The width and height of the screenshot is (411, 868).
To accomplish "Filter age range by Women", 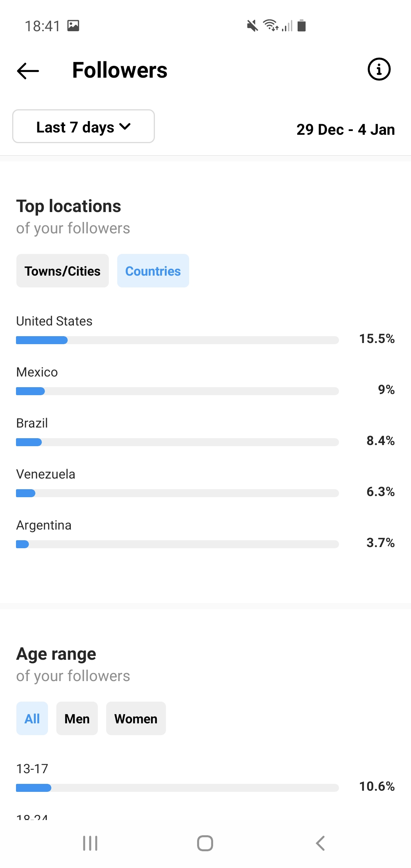I will point(136,718).
